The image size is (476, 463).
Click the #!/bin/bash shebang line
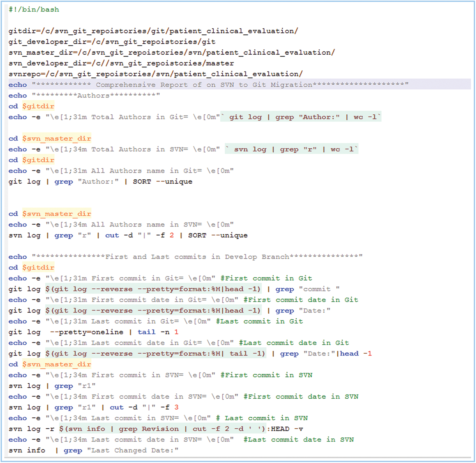point(34,10)
